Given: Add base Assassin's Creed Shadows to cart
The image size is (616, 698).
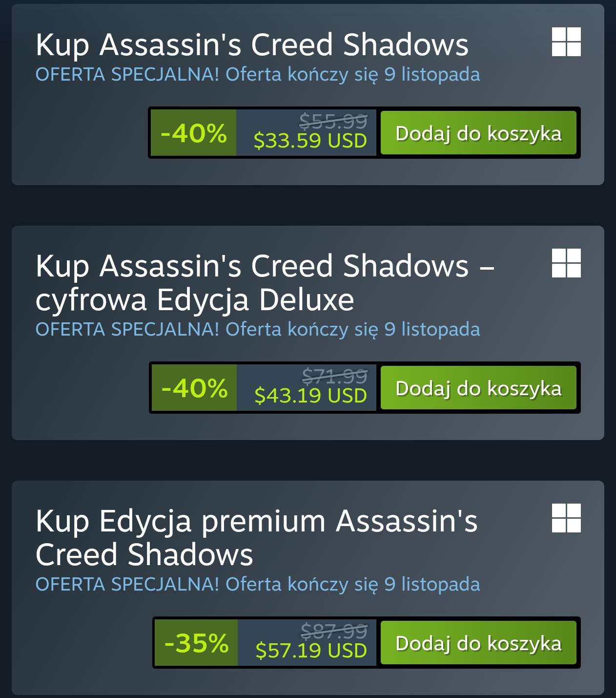Looking at the screenshot, I should click(478, 133).
